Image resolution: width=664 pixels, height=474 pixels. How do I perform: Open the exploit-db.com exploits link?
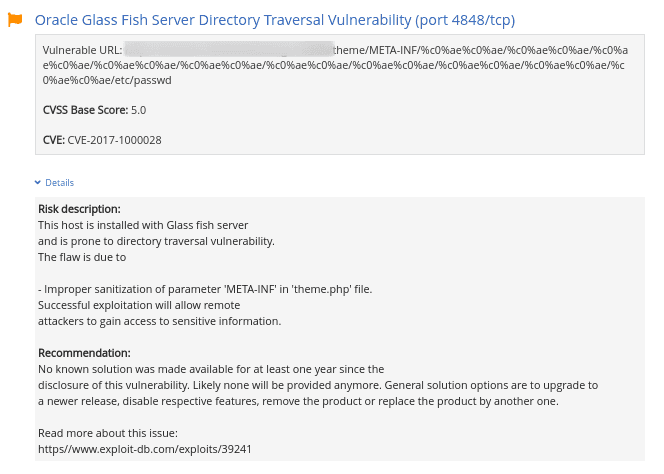(144, 449)
